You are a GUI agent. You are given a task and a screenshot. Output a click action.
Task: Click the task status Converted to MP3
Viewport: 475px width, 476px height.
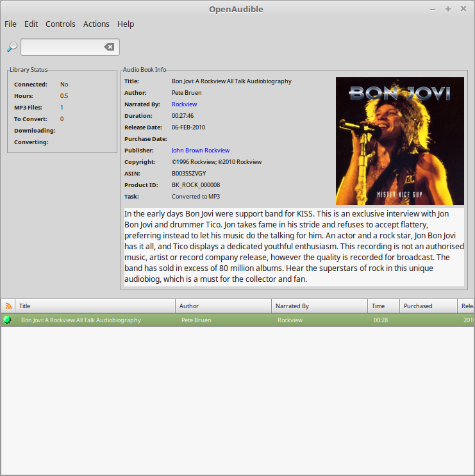(196, 197)
